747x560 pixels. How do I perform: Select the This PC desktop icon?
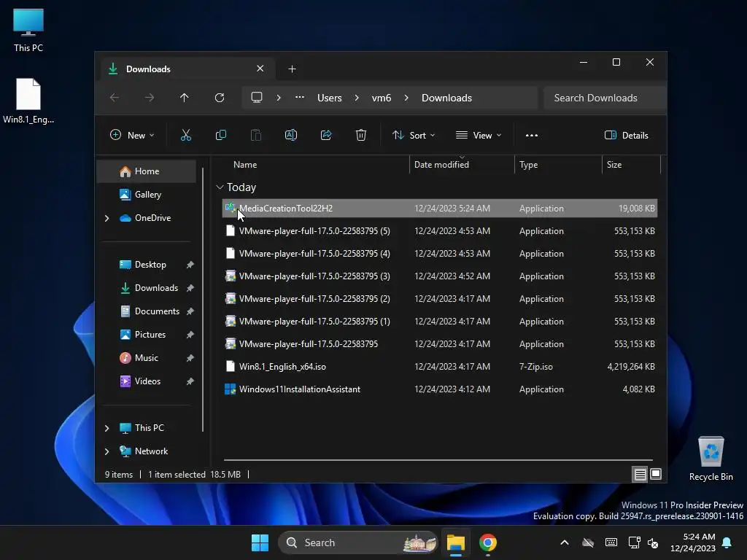coord(28,30)
